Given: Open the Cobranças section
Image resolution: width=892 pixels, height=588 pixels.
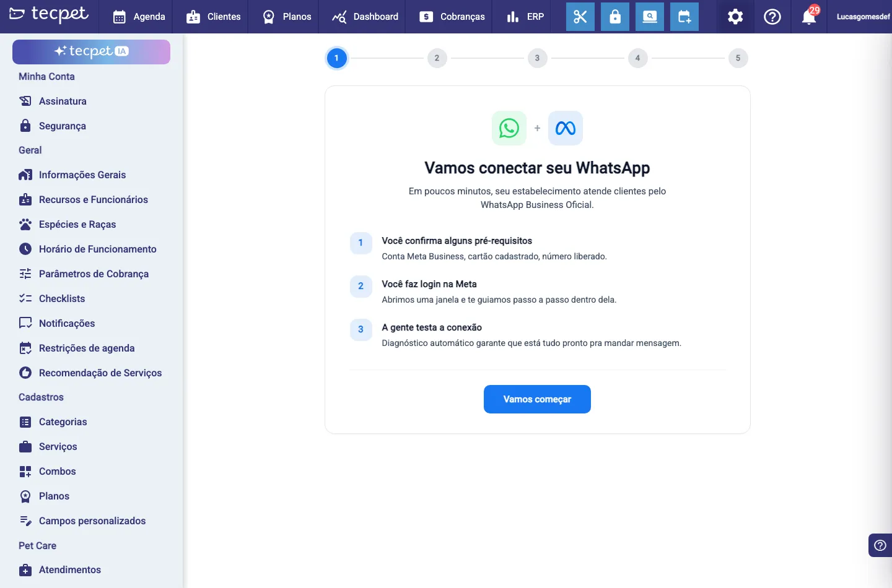Looking at the screenshot, I should pyautogui.click(x=452, y=17).
